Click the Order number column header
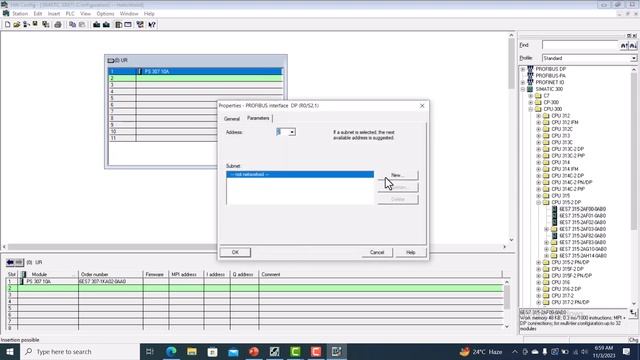Image resolution: width=640 pixels, height=360 pixels. tap(111, 274)
